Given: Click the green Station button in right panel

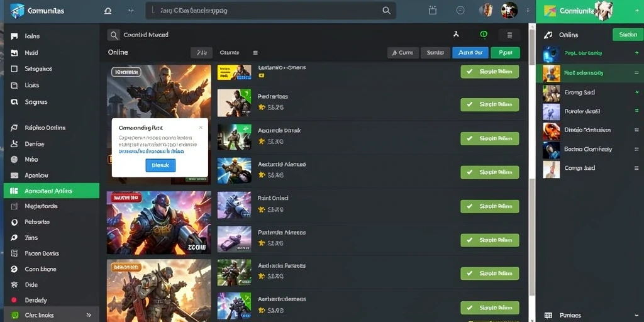Looking at the screenshot, I should (628, 35).
